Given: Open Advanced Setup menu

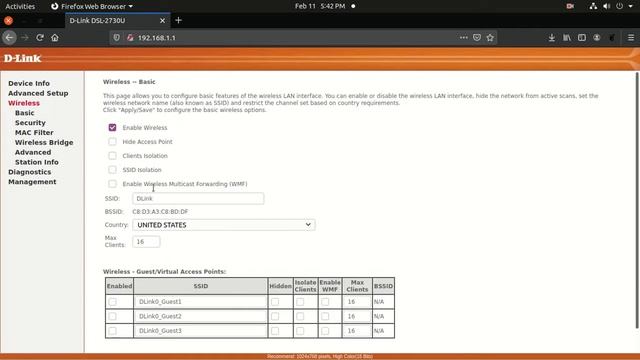Looking at the screenshot, I should coord(38,93).
